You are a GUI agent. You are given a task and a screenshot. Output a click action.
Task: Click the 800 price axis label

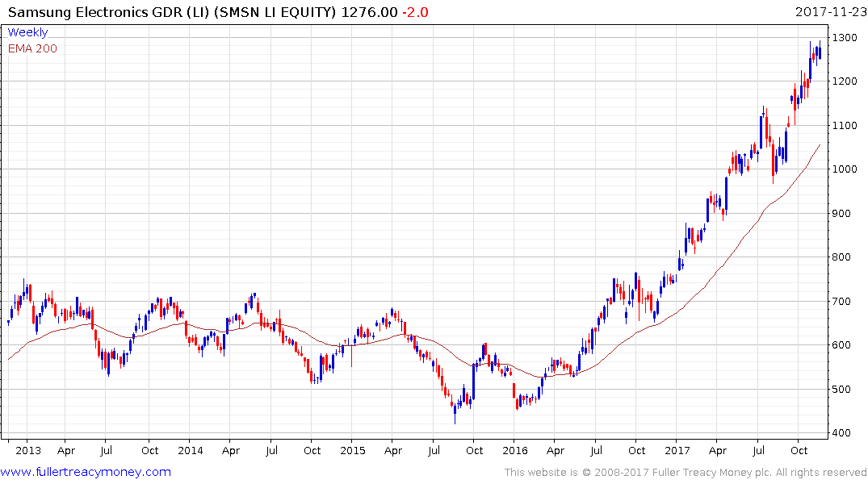pos(842,257)
